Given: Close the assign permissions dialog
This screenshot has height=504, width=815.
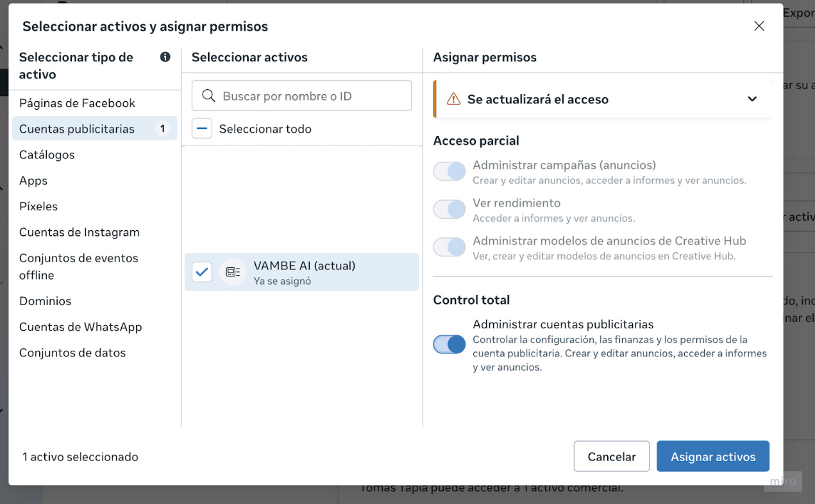Looking at the screenshot, I should [x=759, y=26].
